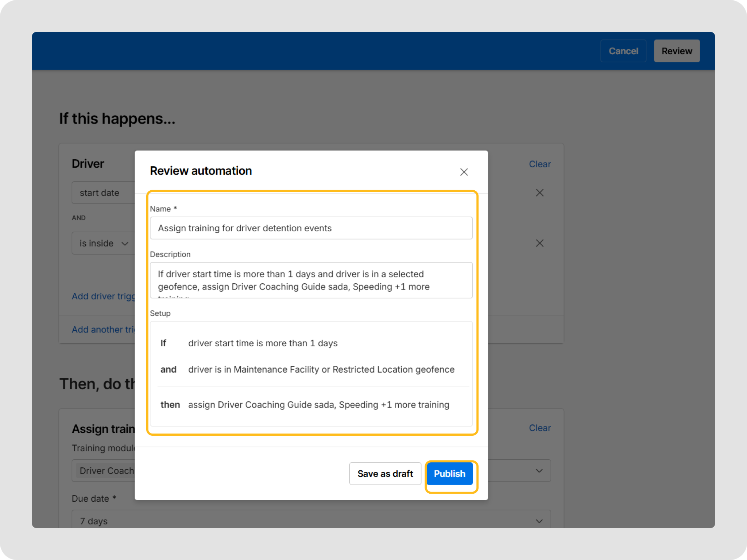Click the geofence 'and' condition line
747x560 pixels.
pyautogui.click(x=321, y=369)
